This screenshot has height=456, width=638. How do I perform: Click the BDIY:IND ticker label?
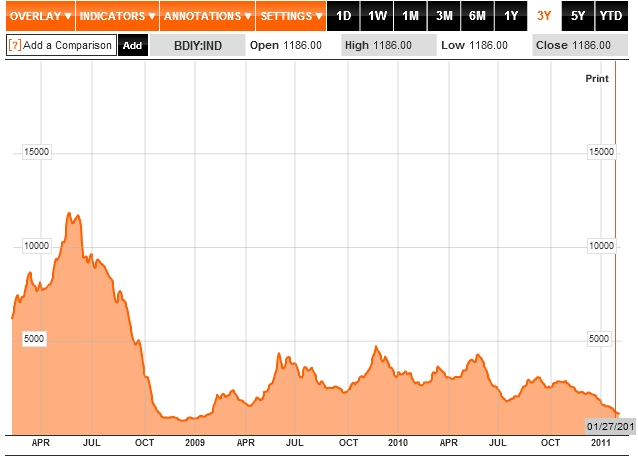(196, 46)
